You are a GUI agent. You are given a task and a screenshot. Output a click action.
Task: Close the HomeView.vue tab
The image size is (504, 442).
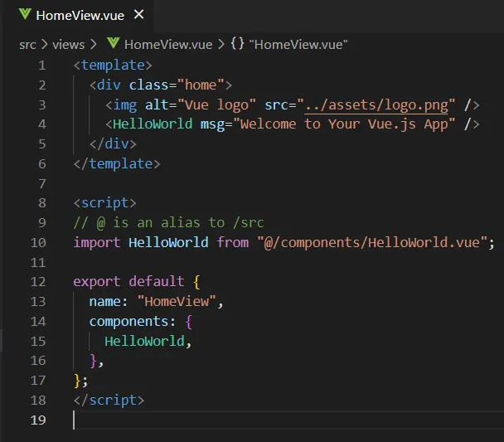[x=138, y=15]
